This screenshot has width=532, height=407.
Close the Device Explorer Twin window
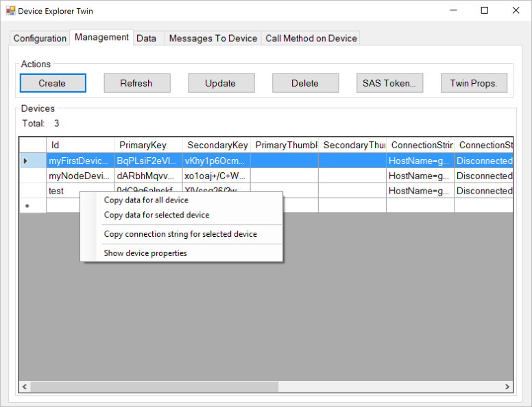pyautogui.click(x=516, y=10)
